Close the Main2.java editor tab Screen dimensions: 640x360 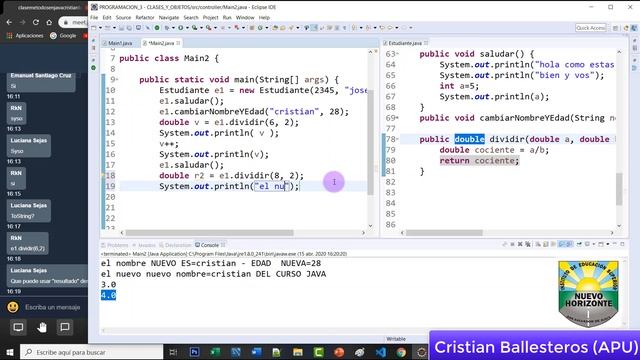pyautogui.click(x=178, y=43)
